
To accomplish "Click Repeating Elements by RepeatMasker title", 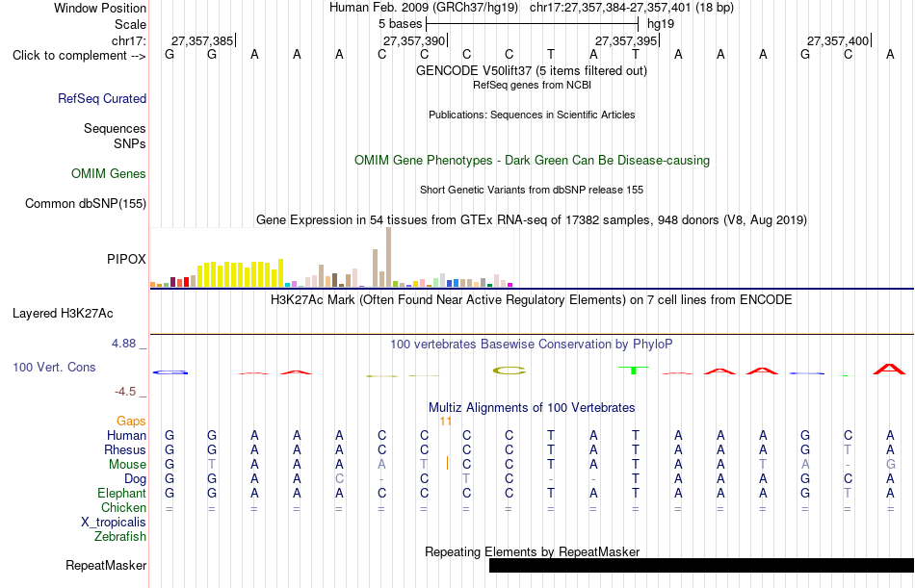I will coord(533,551).
